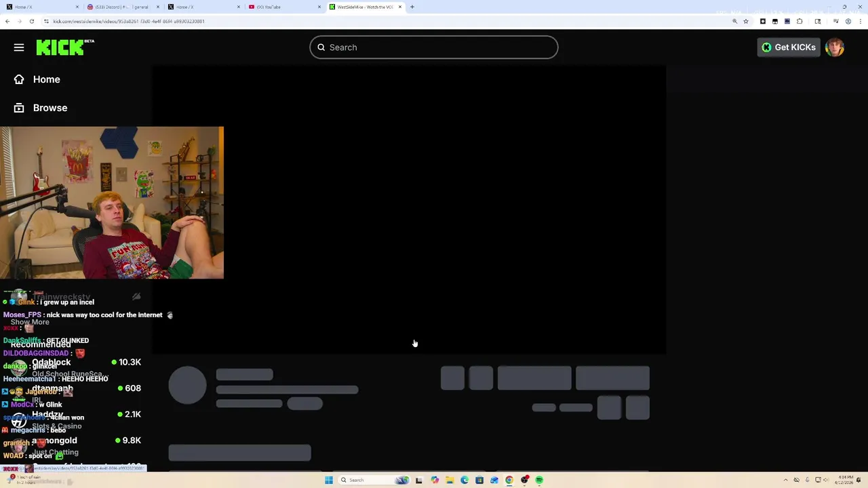Open the Browse page in sidebar

click(x=41, y=108)
